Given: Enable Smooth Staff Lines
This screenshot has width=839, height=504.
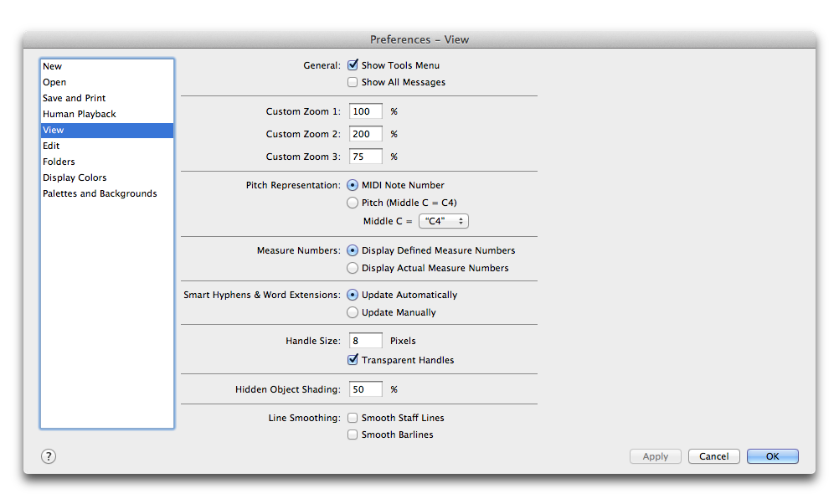Looking at the screenshot, I should (353, 417).
